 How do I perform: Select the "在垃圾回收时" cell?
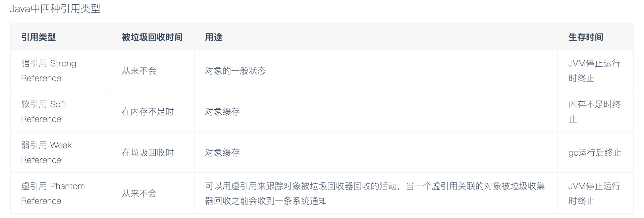(148, 153)
